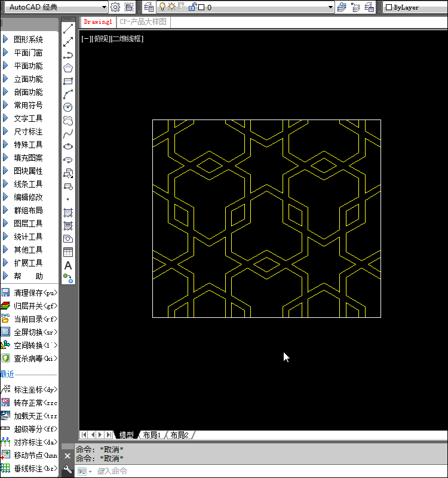Click Make Object's Layer Current icon
448x478 pixels.
pos(342,7)
